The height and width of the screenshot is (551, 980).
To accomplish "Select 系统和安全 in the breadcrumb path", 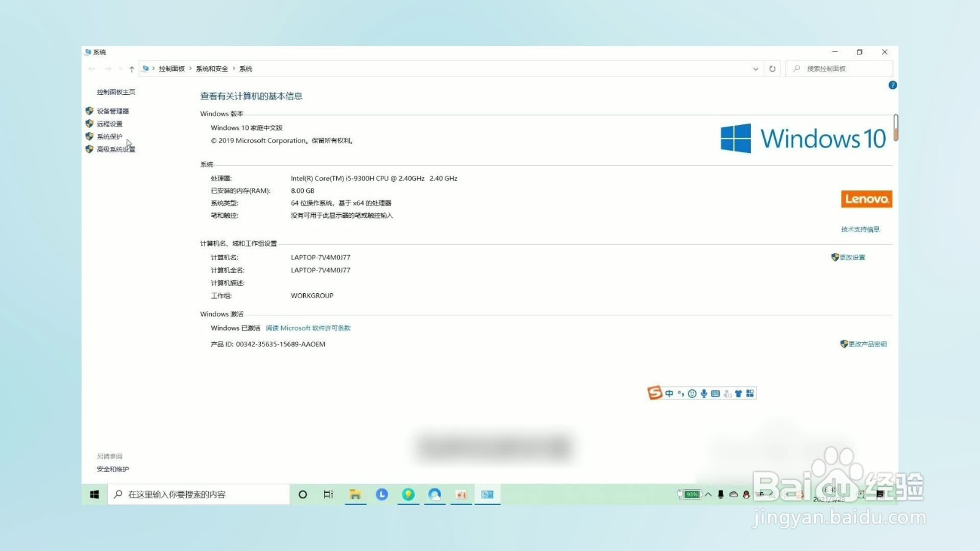I will point(212,69).
